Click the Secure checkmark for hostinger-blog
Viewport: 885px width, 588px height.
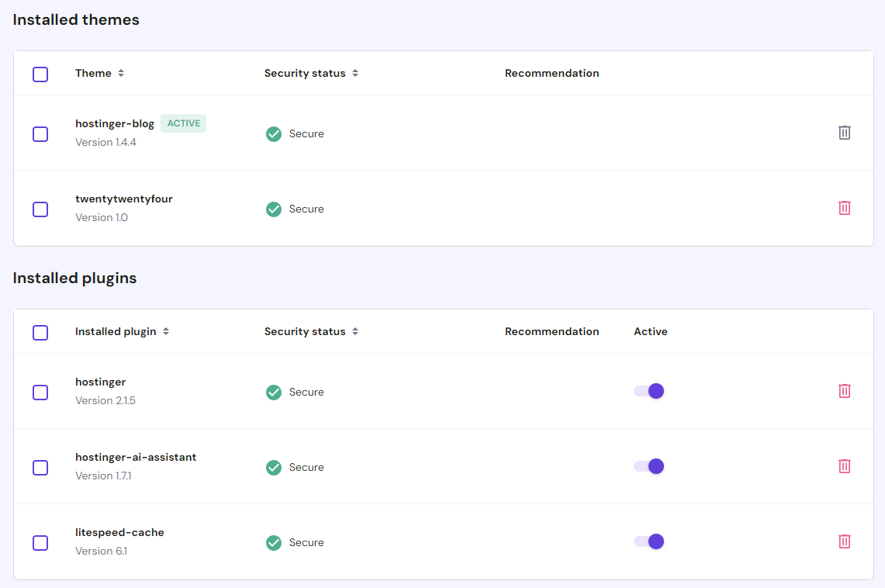(273, 133)
